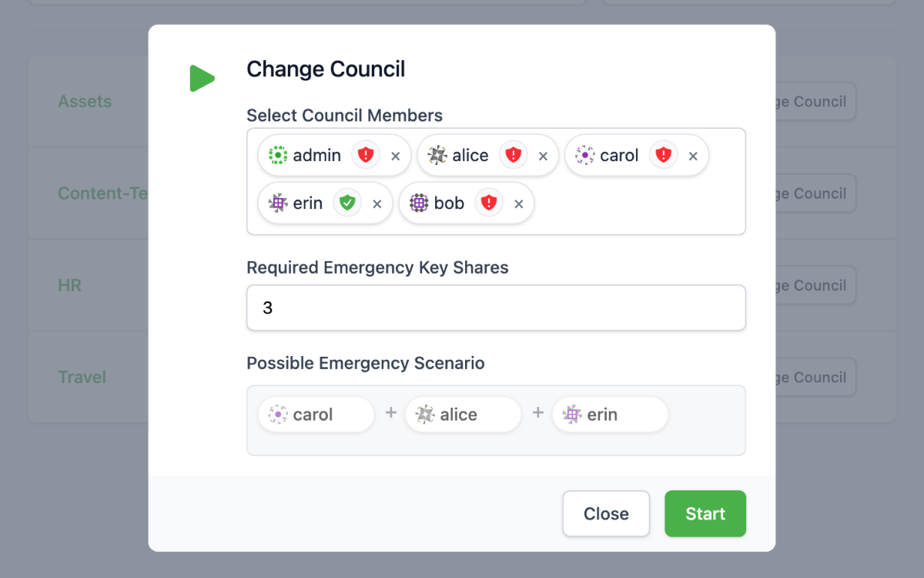
Task: Remove erin from the council members
Action: point(377,203)
